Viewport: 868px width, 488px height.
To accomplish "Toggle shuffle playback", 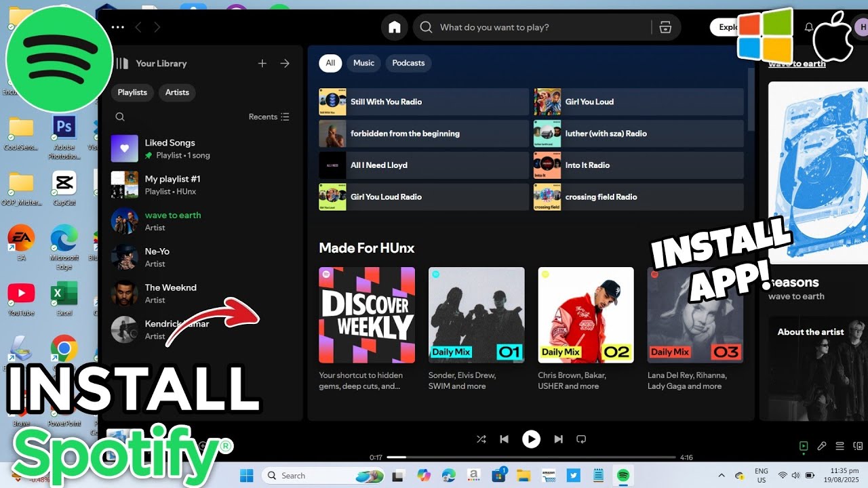I will pyautogui.click(x=481, y=439).
